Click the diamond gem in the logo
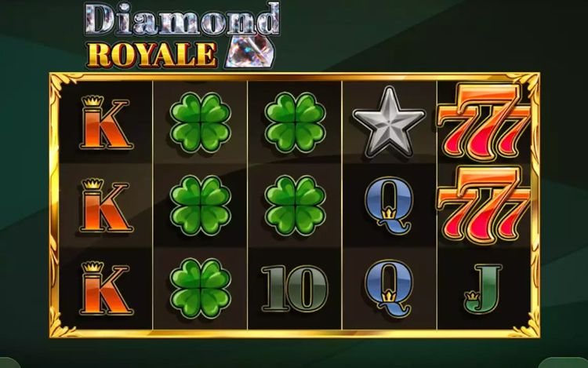 click(250, 52)
